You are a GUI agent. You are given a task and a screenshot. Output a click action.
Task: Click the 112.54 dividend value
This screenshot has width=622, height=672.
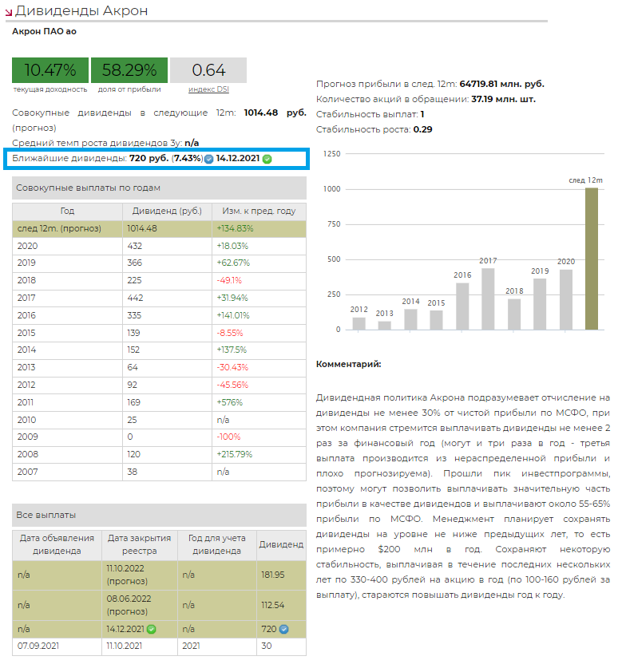(272, 605)
